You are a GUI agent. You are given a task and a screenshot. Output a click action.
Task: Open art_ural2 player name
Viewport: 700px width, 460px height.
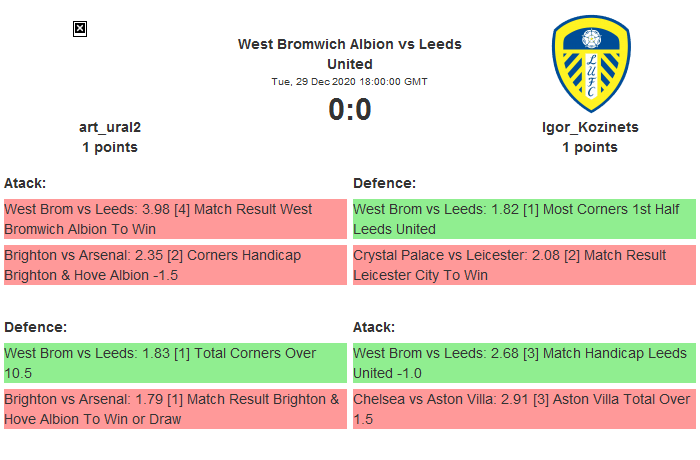109,127
